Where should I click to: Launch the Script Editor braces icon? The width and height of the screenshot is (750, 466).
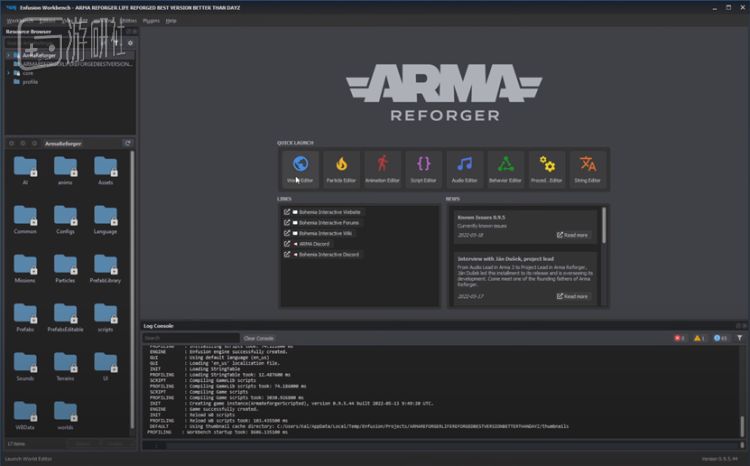tap(423, 168)
